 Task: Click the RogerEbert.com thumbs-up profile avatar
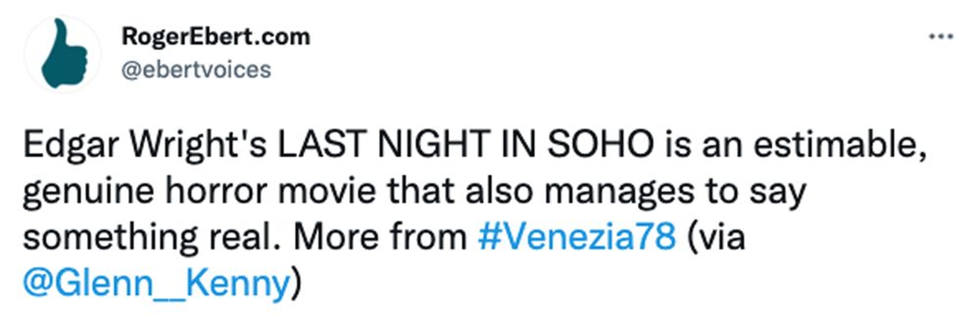[x=63, y=54]
